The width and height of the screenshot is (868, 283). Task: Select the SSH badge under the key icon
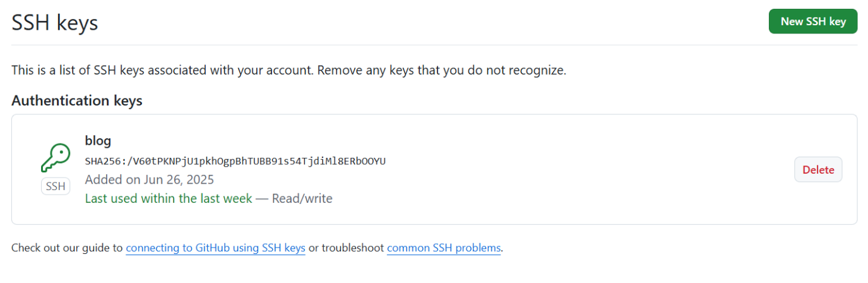tap(56, 186)
